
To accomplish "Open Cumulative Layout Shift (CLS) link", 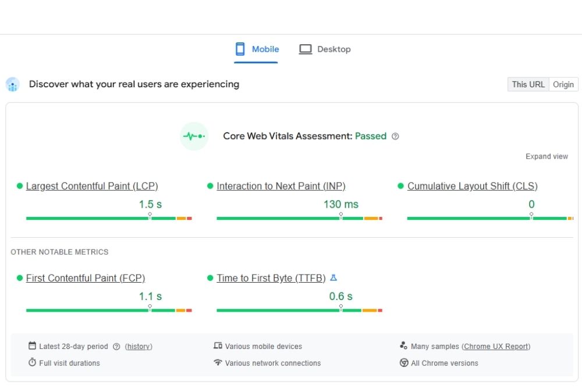I will [x=472, y=186].
